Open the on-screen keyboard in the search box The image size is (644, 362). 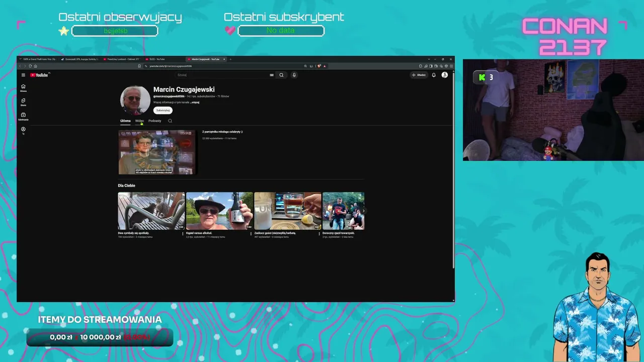tap(272, 75)
